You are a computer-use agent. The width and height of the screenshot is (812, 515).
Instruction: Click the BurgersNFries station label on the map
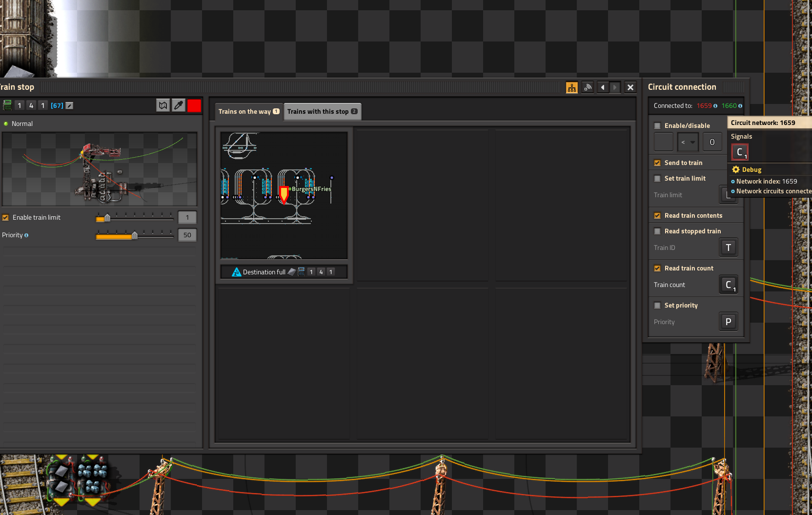tap(311, 189)
